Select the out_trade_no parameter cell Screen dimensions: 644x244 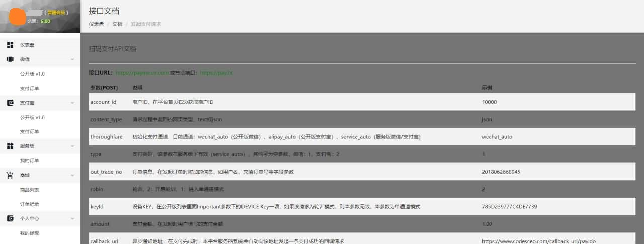(106, 172)
